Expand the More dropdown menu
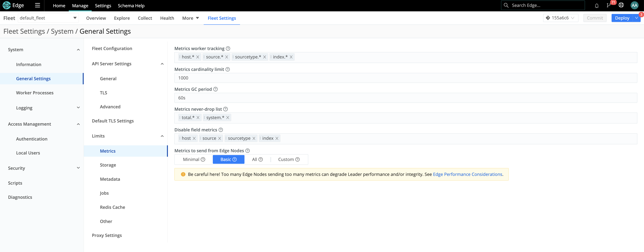 [190, 18]
